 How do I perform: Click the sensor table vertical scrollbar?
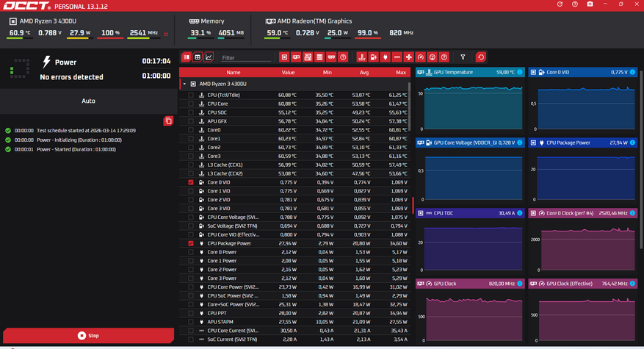pos(409,107)
